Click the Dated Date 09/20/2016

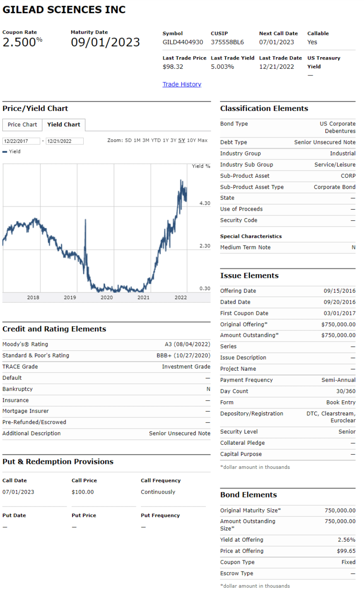pyautogui.click(x=340, y=302)
